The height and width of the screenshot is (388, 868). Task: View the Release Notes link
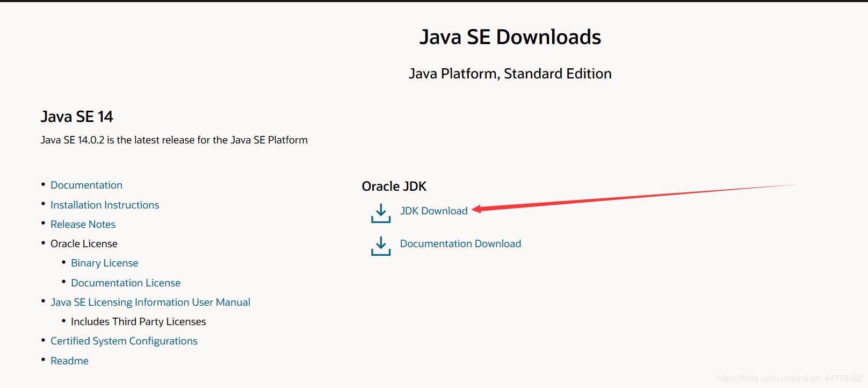click(x=83, y=224)
